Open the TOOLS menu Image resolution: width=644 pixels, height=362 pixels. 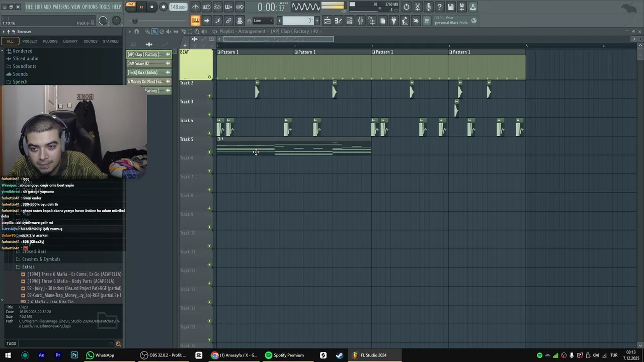105,7
